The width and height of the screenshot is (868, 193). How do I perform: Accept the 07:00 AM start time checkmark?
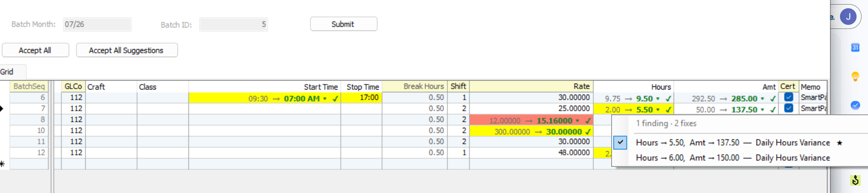(335, 98)
